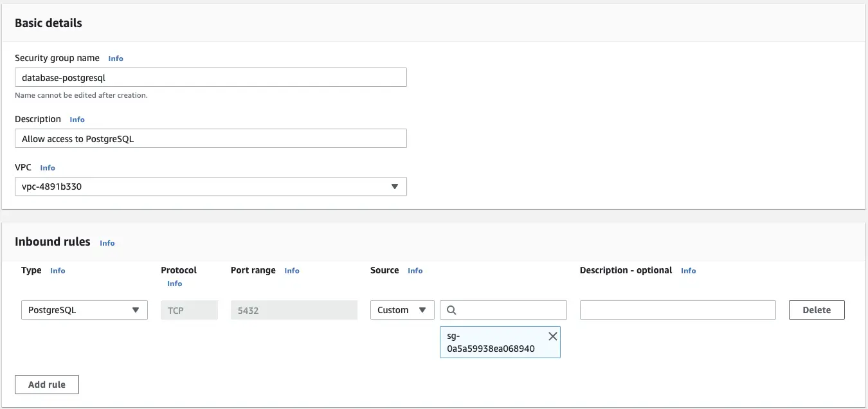The image size is (868, 409).
Task: View Info for the Type column
Action: click(58, 271)
